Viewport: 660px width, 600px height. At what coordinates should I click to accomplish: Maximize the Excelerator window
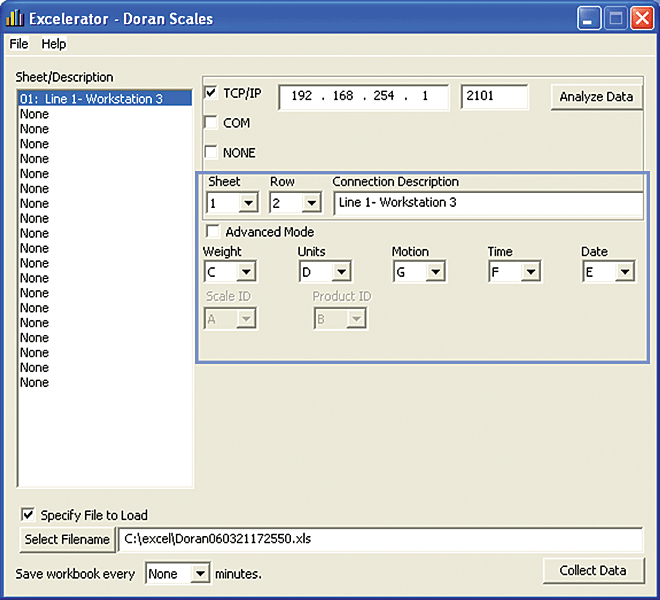click(x=615, y=19)
